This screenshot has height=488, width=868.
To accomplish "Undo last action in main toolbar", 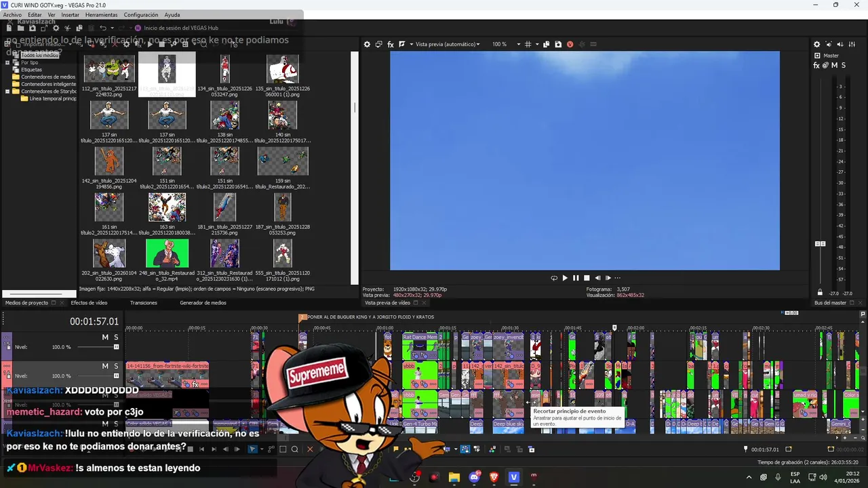I will click(x=103, y=28).
